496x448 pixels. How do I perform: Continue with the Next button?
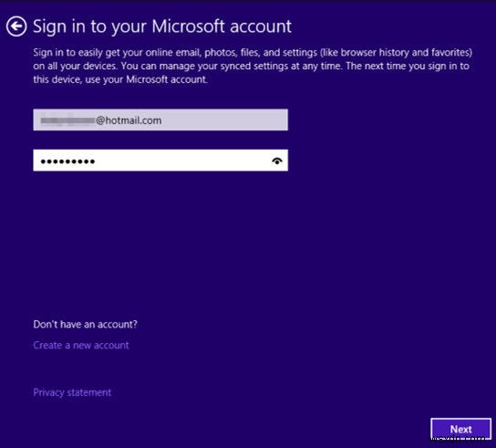click(x=460, y=429)
